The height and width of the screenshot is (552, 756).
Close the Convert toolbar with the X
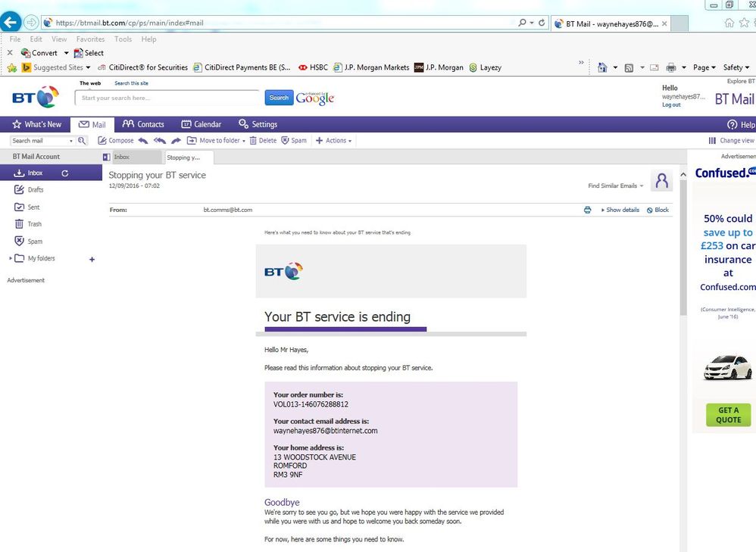click(x=10, y=52)
